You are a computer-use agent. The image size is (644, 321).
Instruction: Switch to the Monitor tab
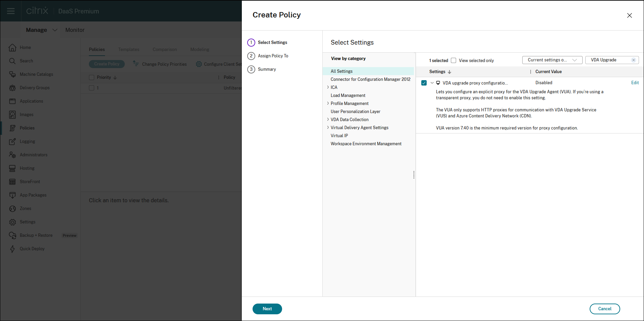click(75, 30)
